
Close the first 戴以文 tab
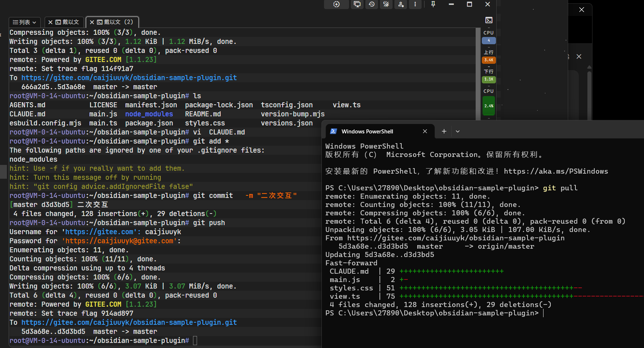coord(50,22)
